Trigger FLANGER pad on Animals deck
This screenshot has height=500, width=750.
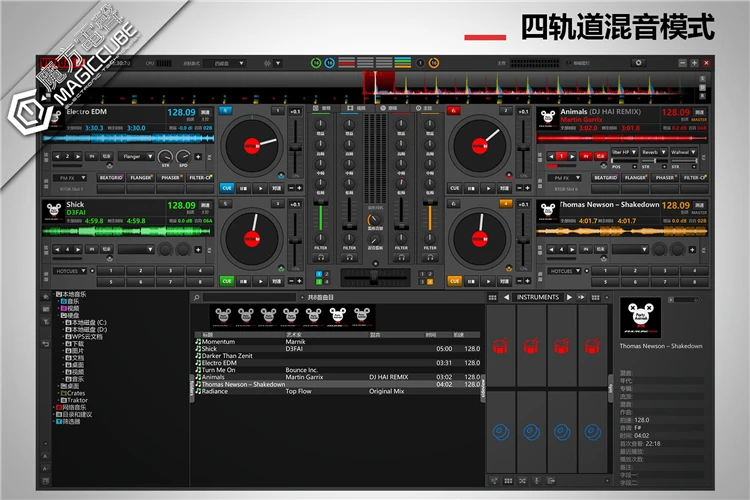point(635,178)
